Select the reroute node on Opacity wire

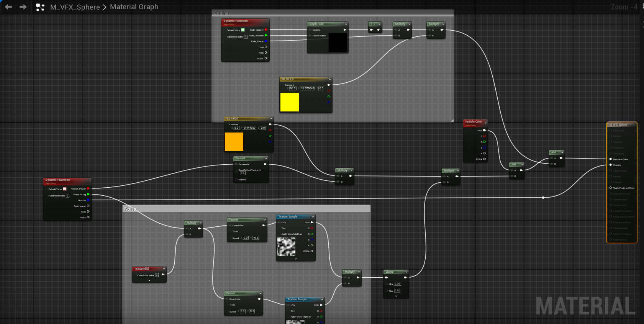point(543,198)
